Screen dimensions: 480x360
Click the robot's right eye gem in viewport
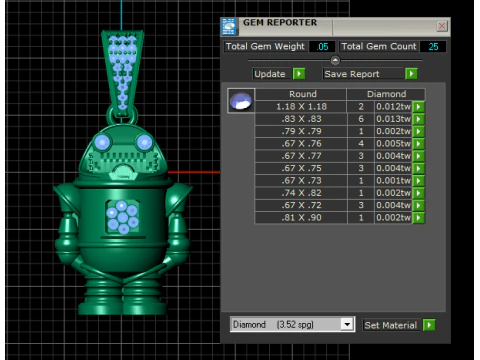(x=144, y=142)
